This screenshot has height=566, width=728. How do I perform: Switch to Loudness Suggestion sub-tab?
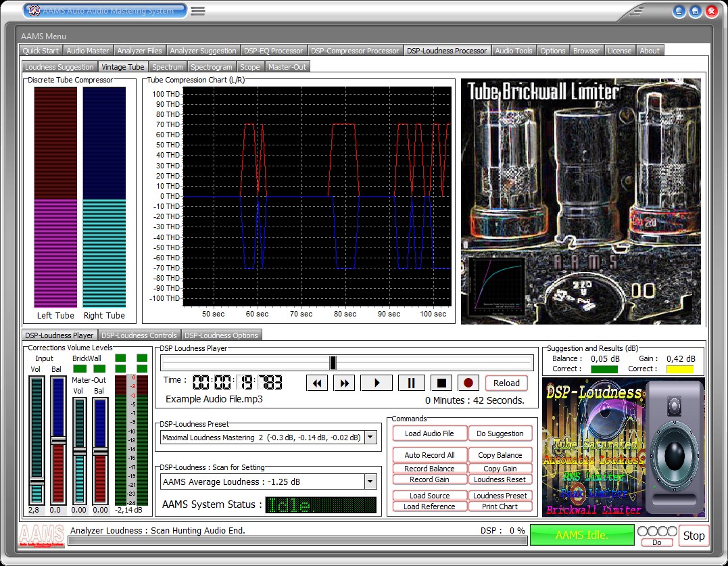point(59,67)
